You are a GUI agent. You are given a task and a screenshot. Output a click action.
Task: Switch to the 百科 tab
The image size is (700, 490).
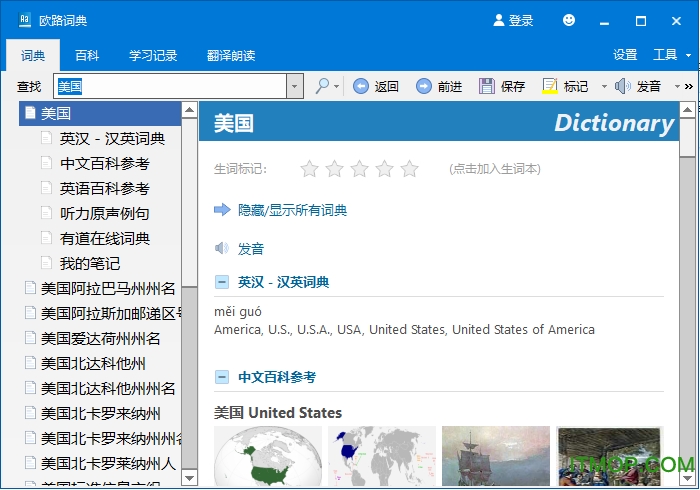87,55
